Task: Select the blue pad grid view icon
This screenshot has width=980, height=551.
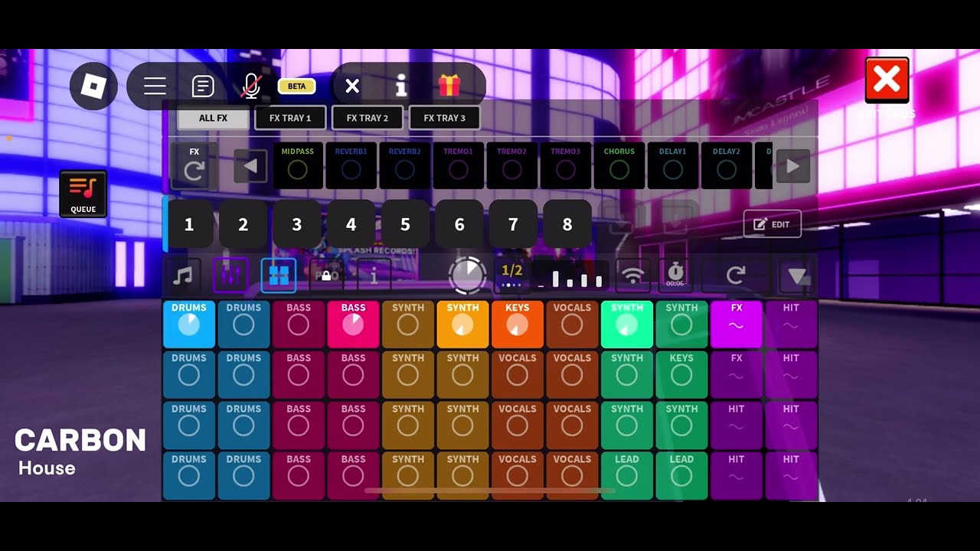Action: click(x=279, y=275)
